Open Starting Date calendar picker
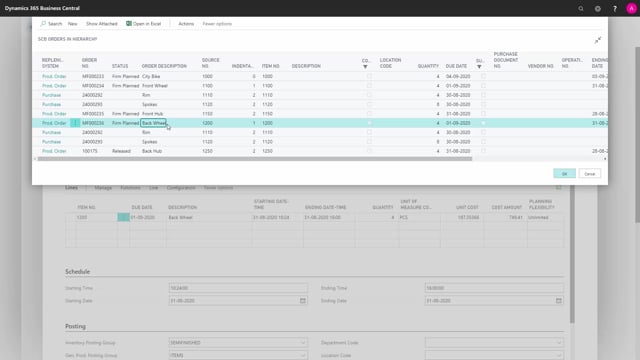This screenshot has height=360, width=640. 302,301
